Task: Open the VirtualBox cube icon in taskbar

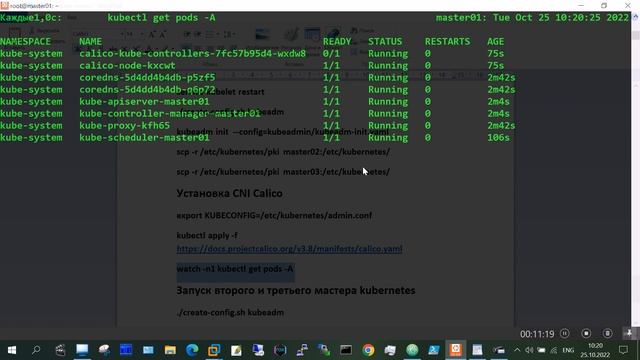Action: coord(214,350)
